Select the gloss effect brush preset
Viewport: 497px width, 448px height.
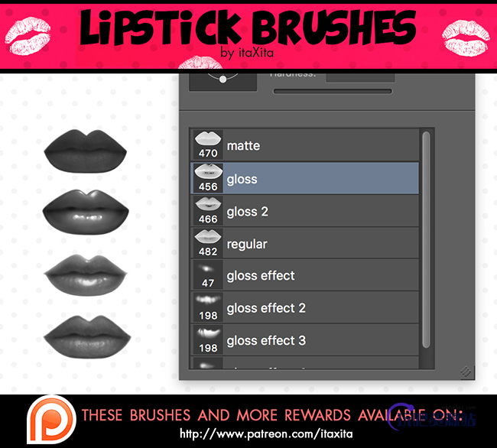304,275
